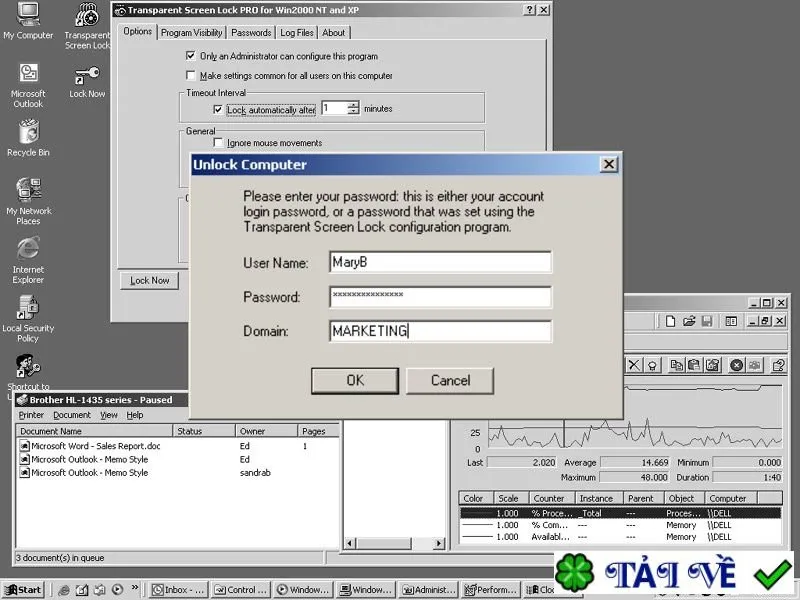Click the Administ... taskbar button
The image size is (800, 600).
click(x=428, y=590)
